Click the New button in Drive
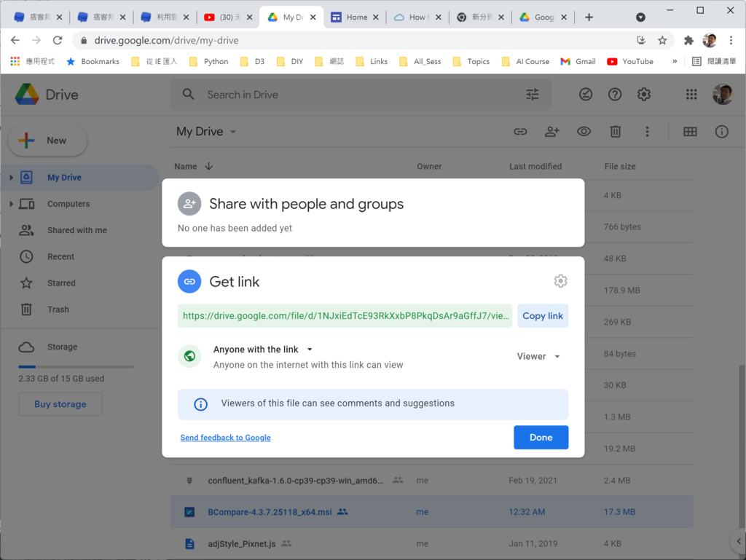The height and width of the screenshot is (560, 746). click(47, 141)
